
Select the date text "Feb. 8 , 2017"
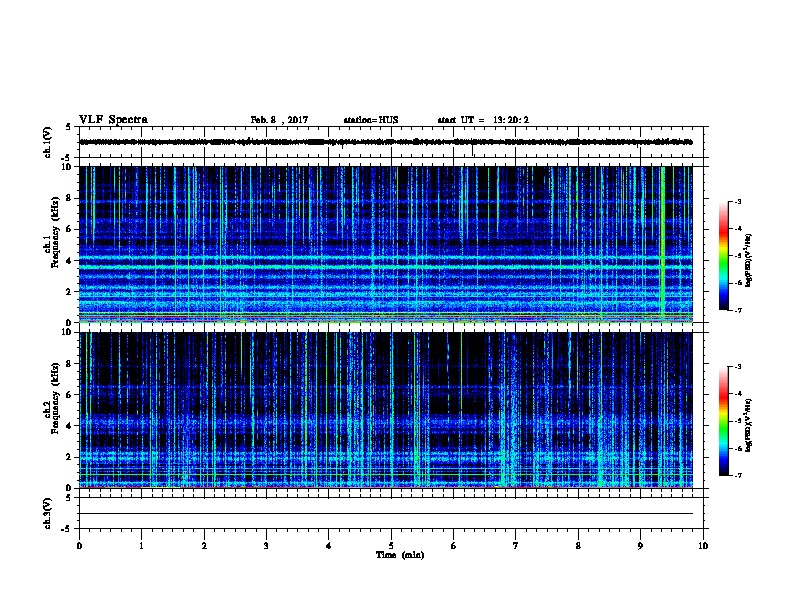[x=279, y=120]
